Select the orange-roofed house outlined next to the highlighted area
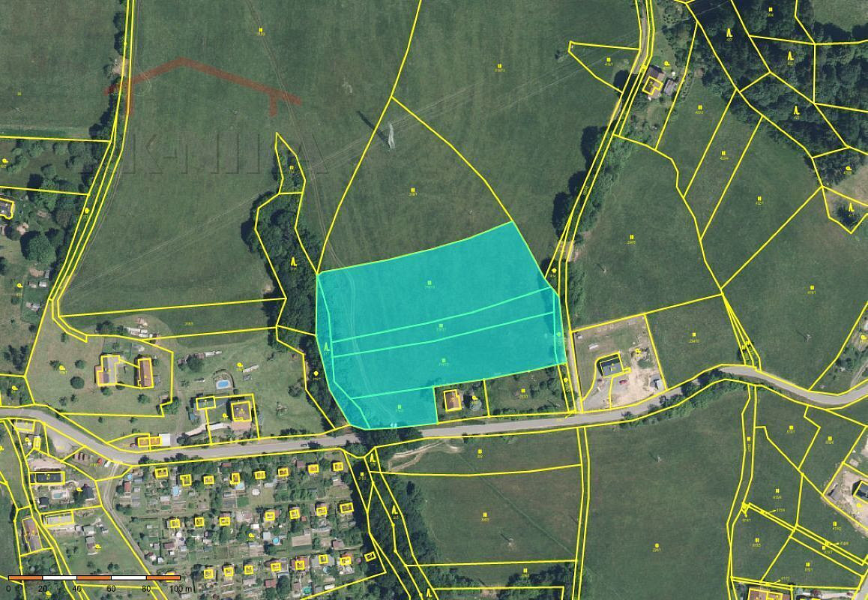 pos(453,400)
